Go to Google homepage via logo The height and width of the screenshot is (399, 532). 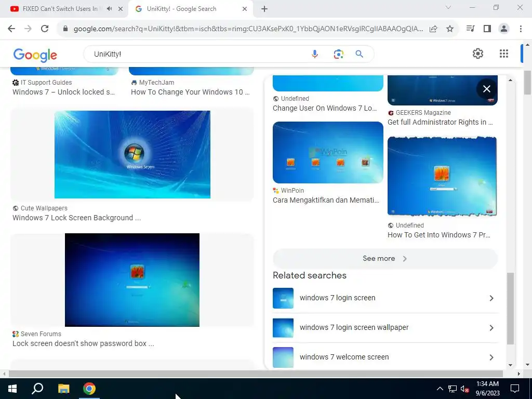[x=35, y=55]
